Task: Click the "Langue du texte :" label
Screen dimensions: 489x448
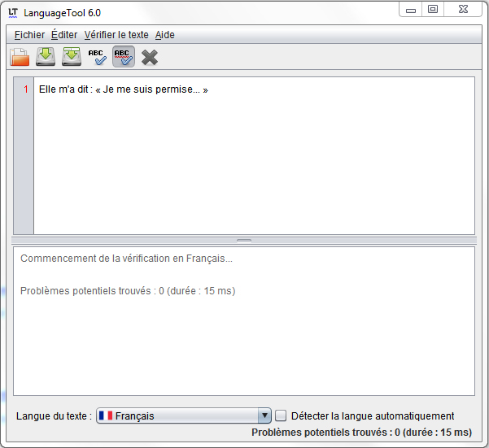Action: (x=54, y=416)
